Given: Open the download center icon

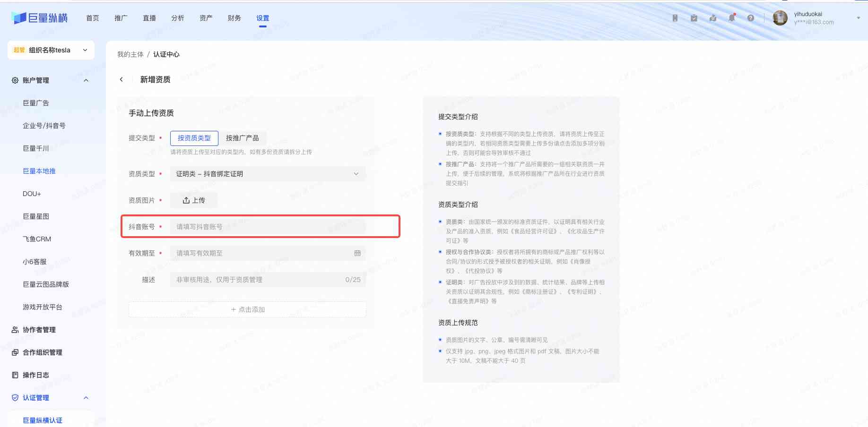Looking at the screenshot, I should pyautogui.click(x=713, y=18).
